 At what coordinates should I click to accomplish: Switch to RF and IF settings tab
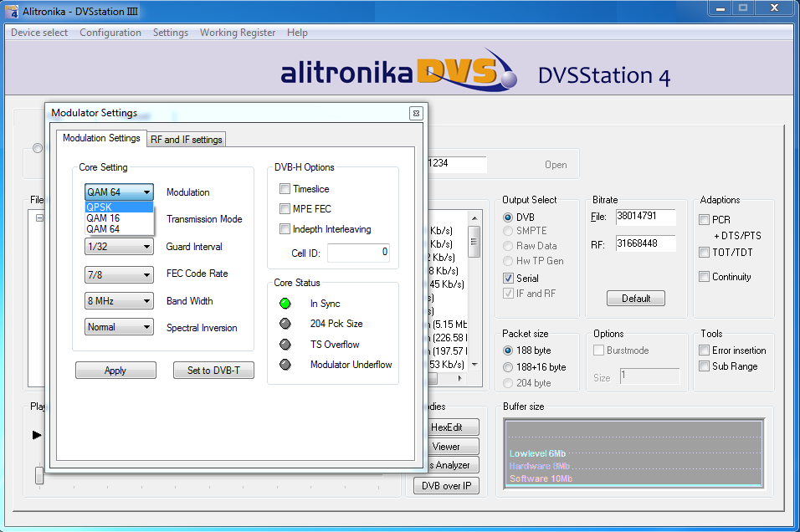point(186,140)
